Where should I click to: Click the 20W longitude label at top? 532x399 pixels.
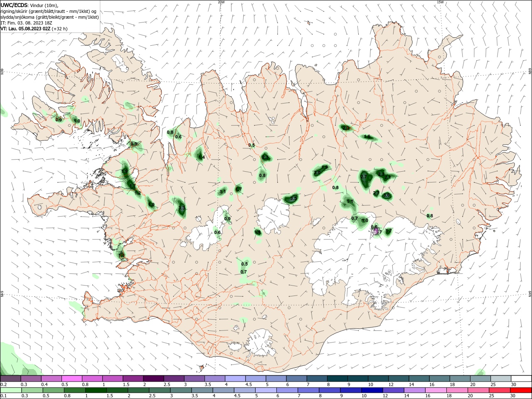click(x=221, y=2)
